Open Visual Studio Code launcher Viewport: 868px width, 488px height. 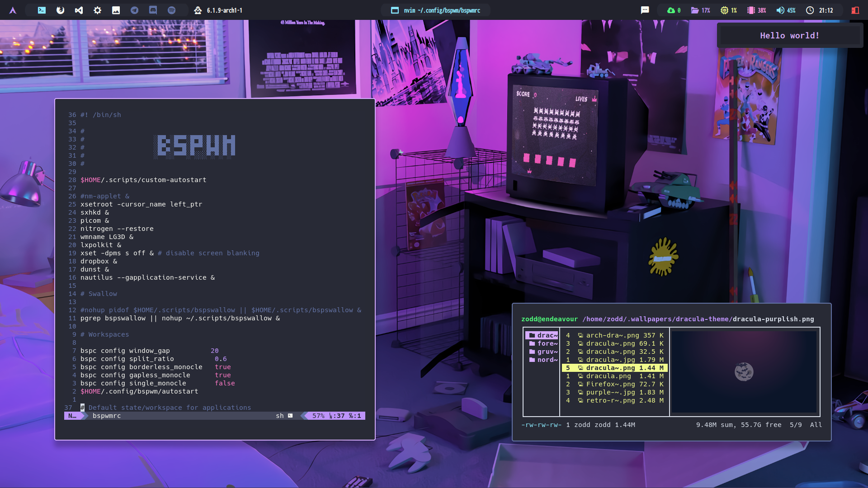(79, 10)
